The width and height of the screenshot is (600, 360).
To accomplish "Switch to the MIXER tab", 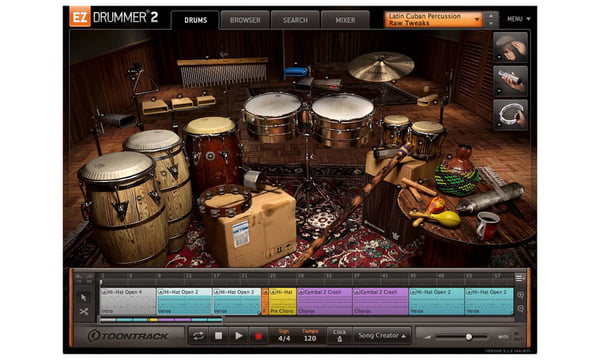I will coord(345,20).
